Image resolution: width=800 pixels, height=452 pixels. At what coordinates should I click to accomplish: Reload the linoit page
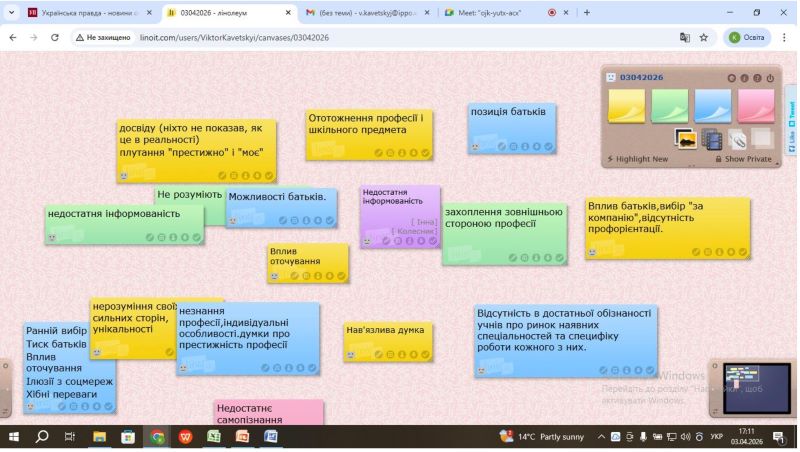[x=55, y=37]
